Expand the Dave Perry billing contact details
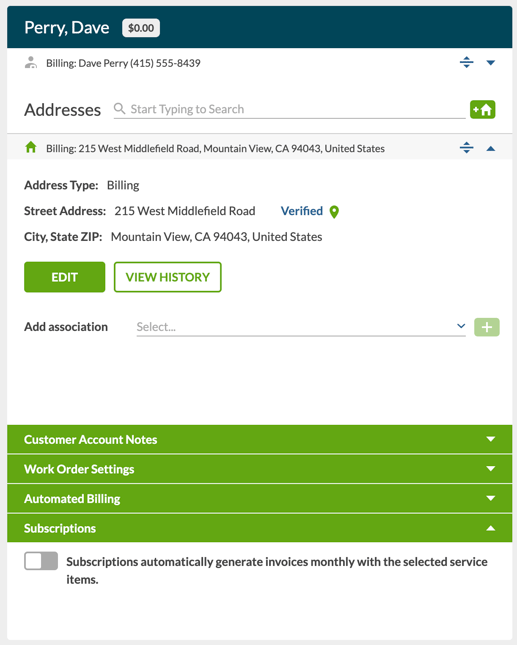 [491, 63]
